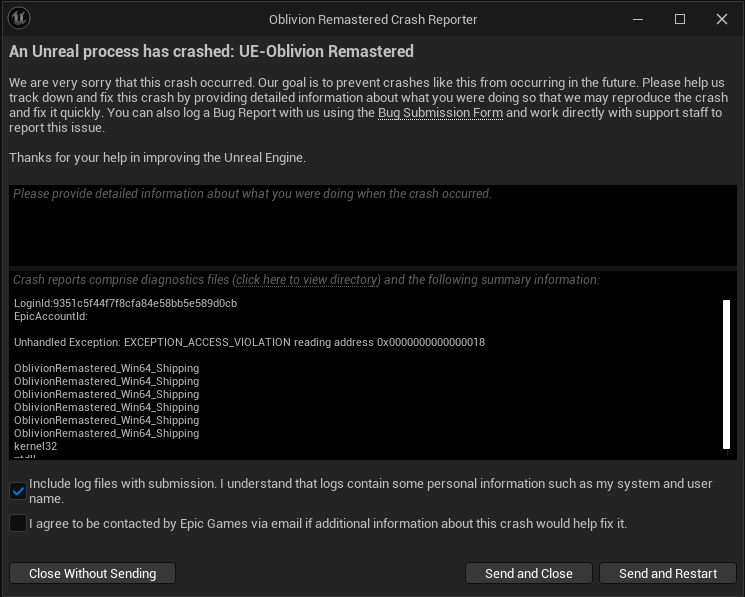Click the EpicAccountId line in summary
This screenshot has height=597, width=745.
tap(51, 316)
